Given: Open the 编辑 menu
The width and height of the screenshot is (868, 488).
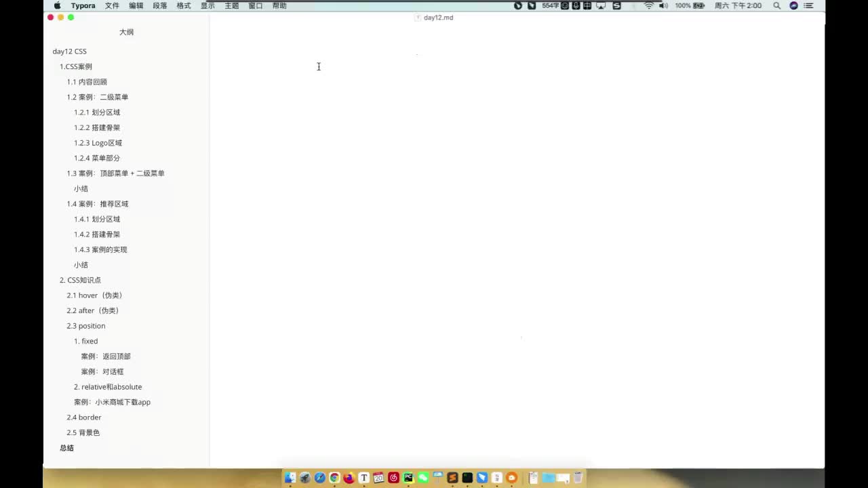Looking at the screenshot, I should (x=136, y=5).
